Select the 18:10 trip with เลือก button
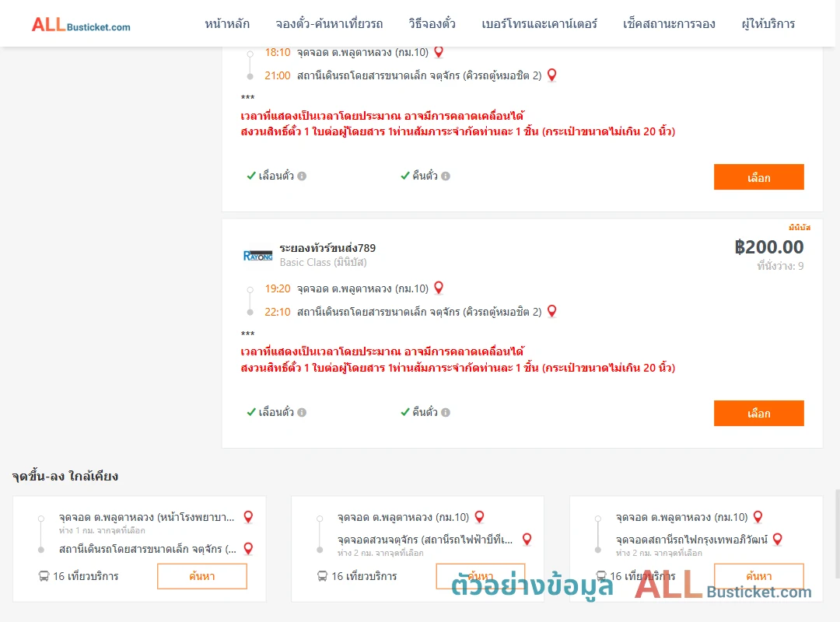This screenshot has height=622, width=840. (758, 176)
